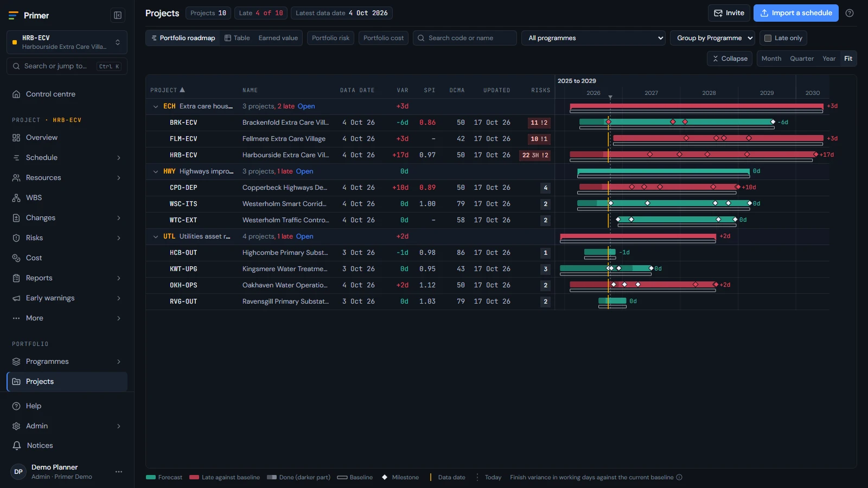
Task: Click the sidebar collapse panel icon
Action: [118, 15]
